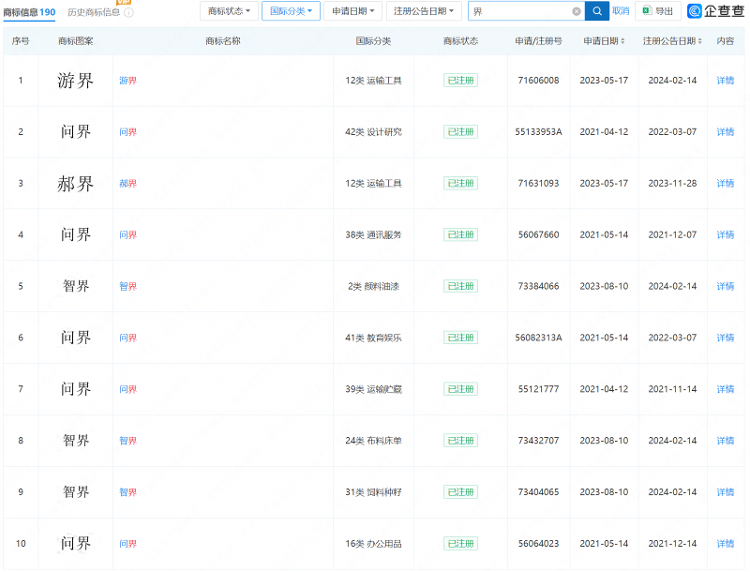Click the 38类 通讯服务 cell
The image size is (750, 572).
(x=373, y=235)
